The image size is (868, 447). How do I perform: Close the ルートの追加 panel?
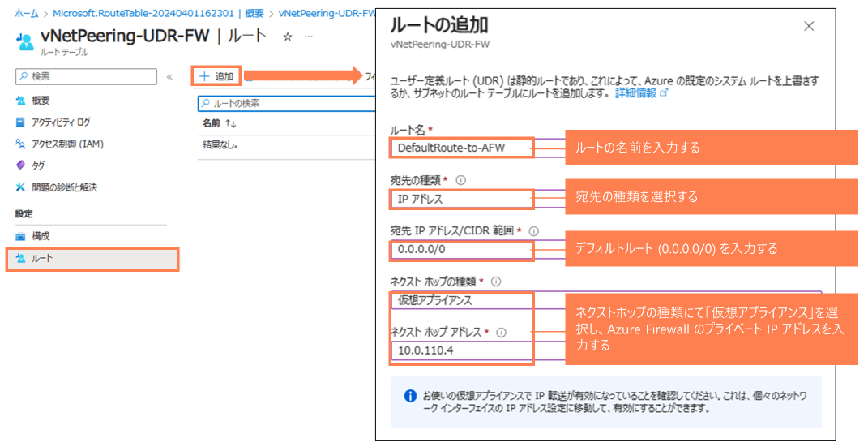(809, 26)
